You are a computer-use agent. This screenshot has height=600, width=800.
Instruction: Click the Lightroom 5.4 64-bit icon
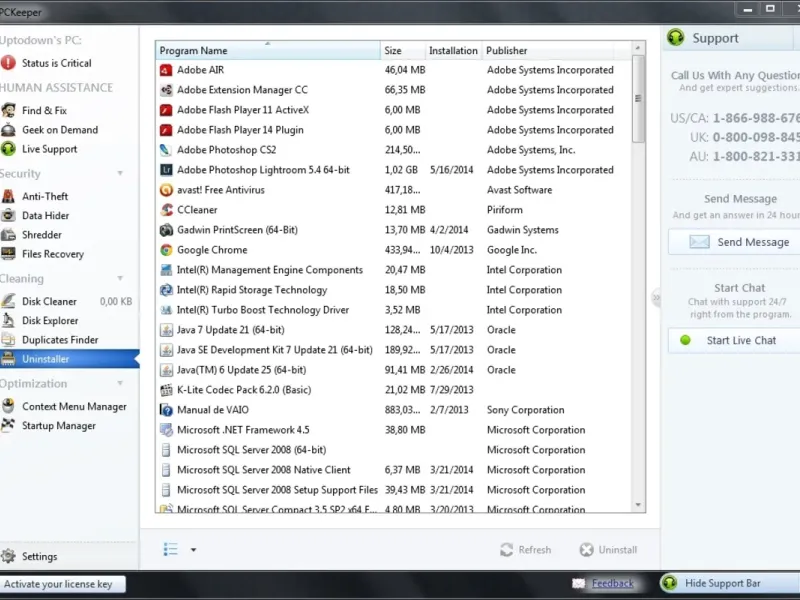pos(166,170)
